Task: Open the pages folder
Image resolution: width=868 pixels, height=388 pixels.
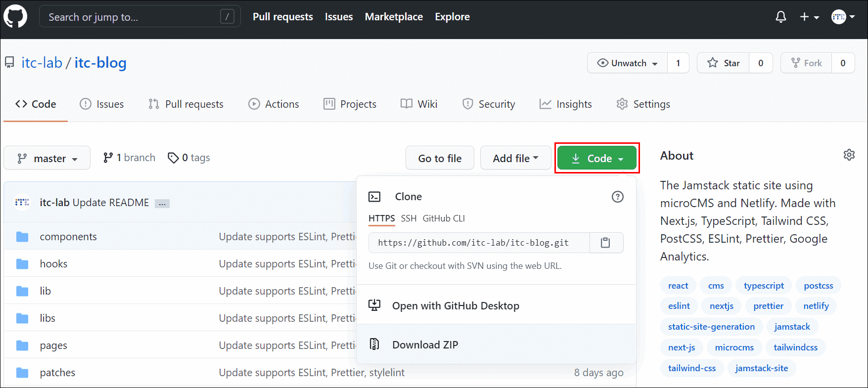Action: tap(53, 345)
